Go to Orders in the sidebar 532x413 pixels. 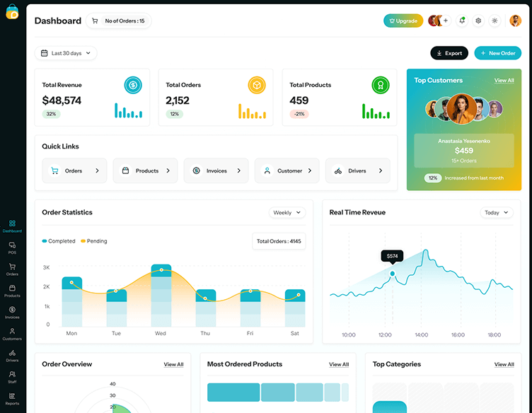[12, 269]
